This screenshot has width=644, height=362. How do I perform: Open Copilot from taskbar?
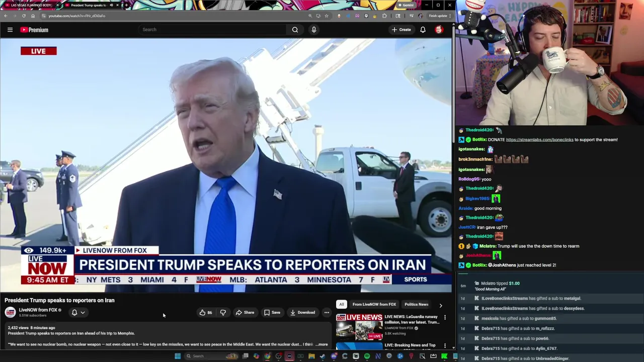click(x=256, y=356)
